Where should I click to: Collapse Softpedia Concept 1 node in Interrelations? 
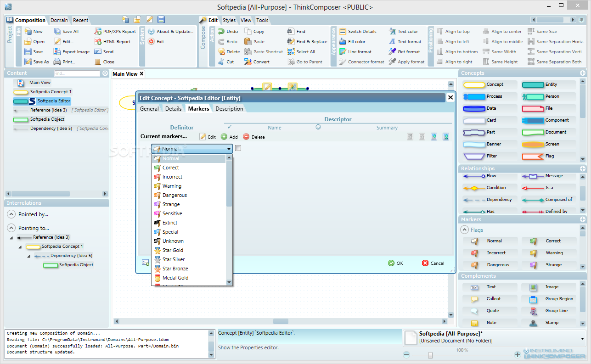click(x=21, y=246)
